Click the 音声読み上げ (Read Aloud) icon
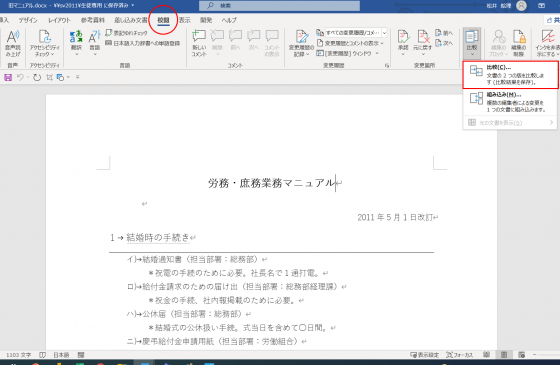 tap(12, 36)
